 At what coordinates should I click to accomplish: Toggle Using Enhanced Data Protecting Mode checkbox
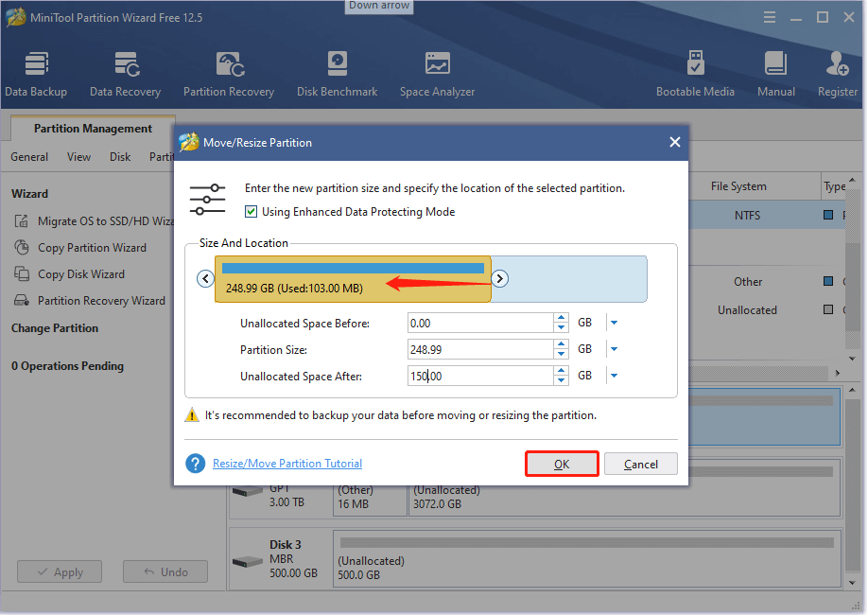click(251, 212)
